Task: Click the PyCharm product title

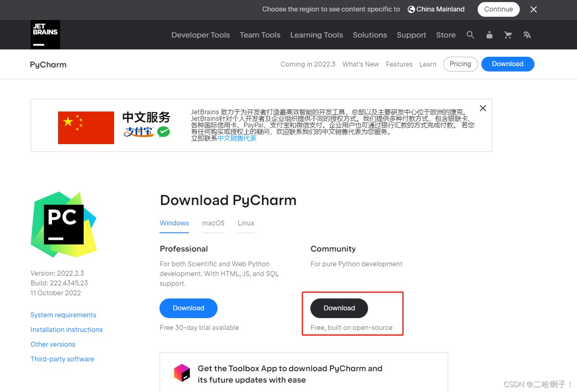Action: 48,64
